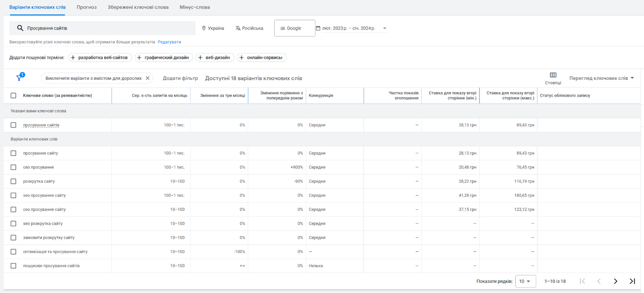Add term разработка веб-сайтов

[x=100, y=58]
